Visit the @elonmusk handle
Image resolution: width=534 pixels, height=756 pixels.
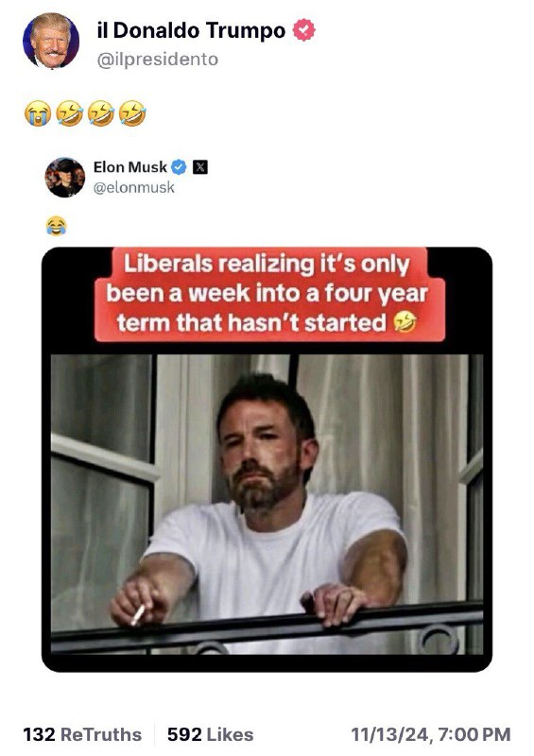[x=133, y=187]
